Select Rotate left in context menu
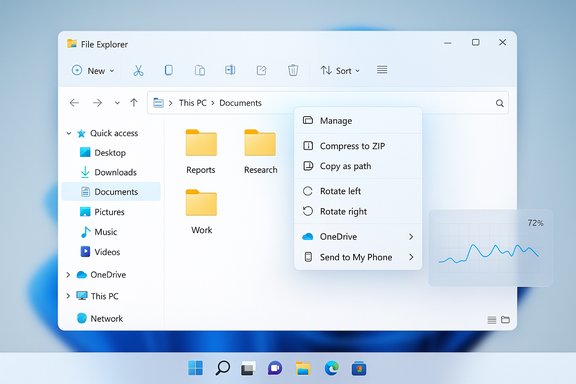This screenshot has height=384, width=576. pos(358,191)
